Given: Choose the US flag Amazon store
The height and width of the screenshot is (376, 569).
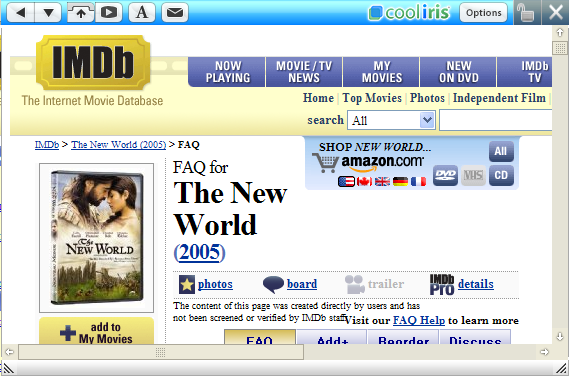Looking at the screenshot, I should point(346,181).
